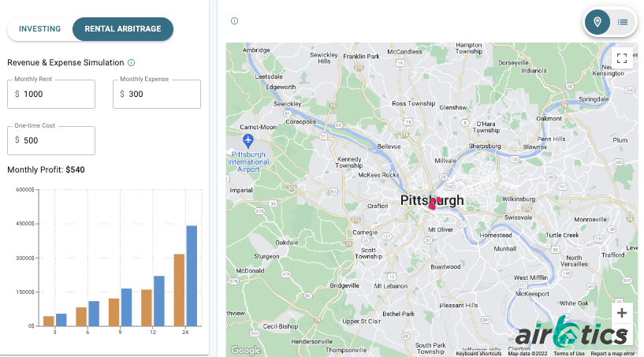Click the info icon above the map
Viewport: 644px width, 357px height.
235,21
